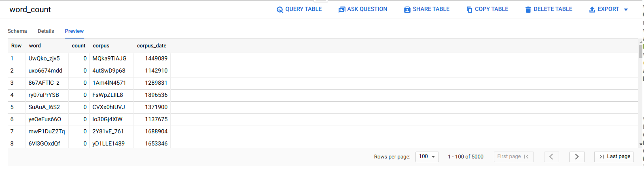Select the cell containing UwQko_zjv5

(44, 58)
